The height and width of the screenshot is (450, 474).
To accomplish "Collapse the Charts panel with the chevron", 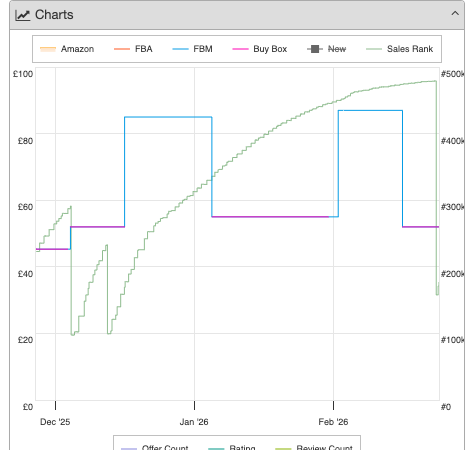I will (455, 14).
